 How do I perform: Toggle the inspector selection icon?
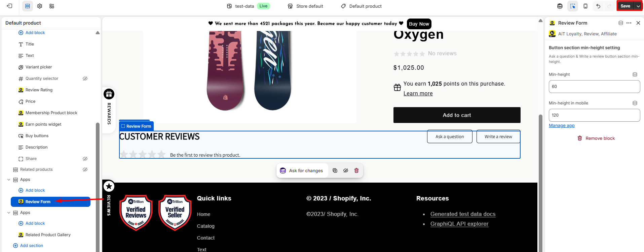573,6
